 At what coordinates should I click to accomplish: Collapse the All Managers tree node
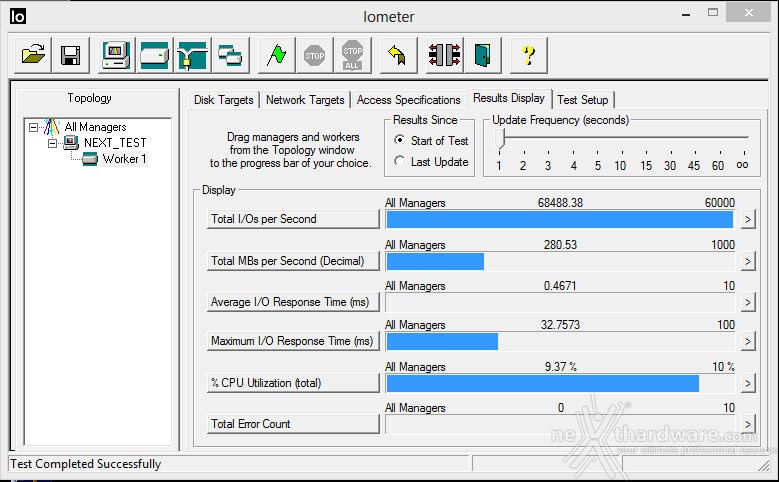(33, 128)
